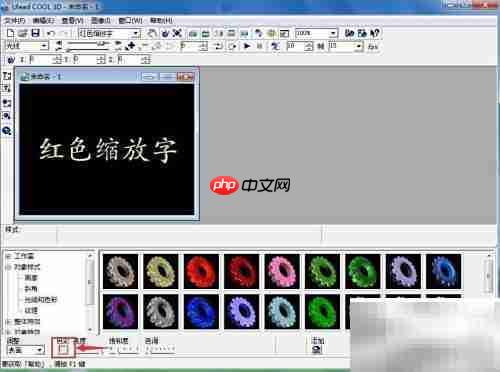Click the crossed-arrows icon after the object list
The image size is (500, 372).
point(178,33)
